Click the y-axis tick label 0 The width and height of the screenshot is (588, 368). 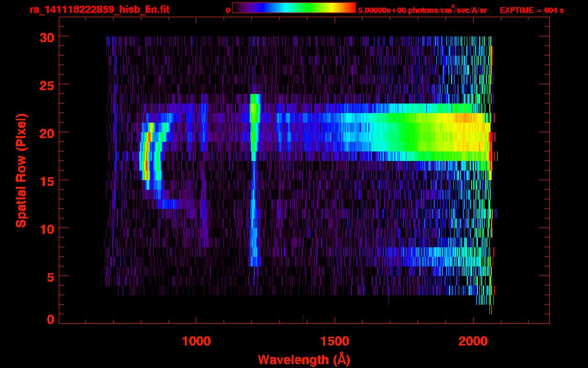pos(51,319)
